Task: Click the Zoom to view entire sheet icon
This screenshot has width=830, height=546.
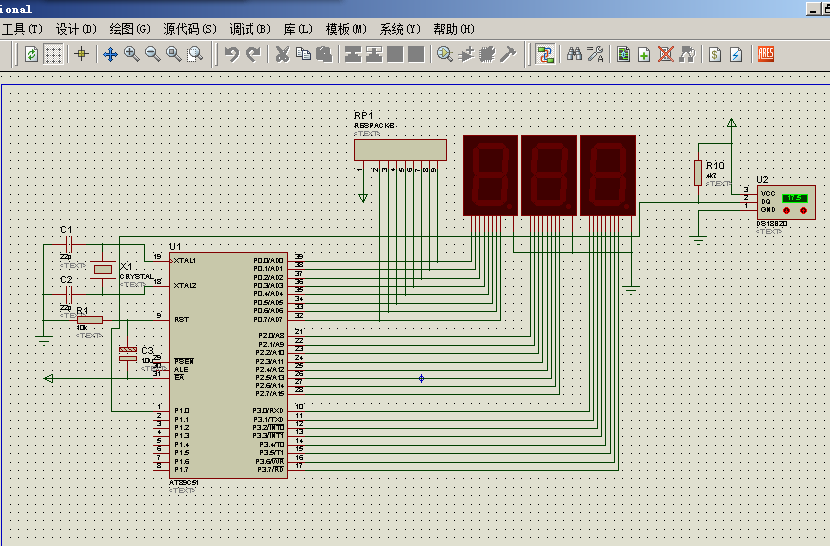Action: 174,54
